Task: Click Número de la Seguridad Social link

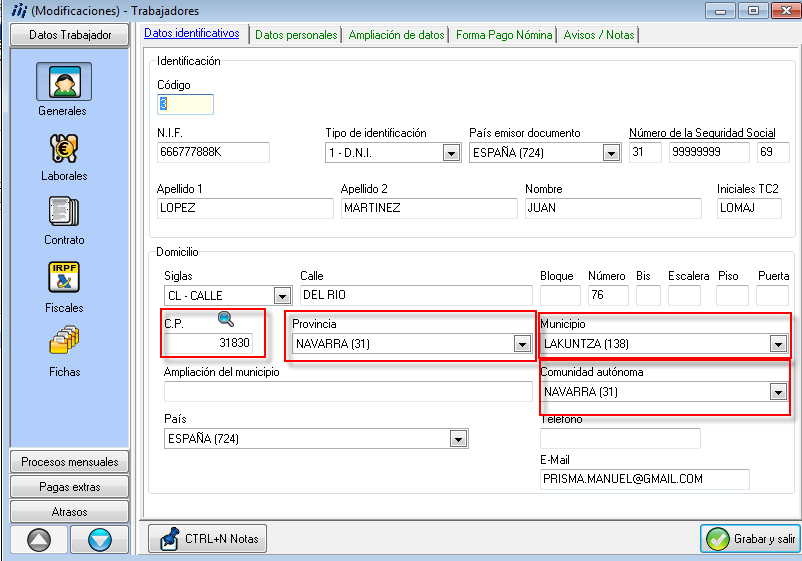Action: coord(702,133)
